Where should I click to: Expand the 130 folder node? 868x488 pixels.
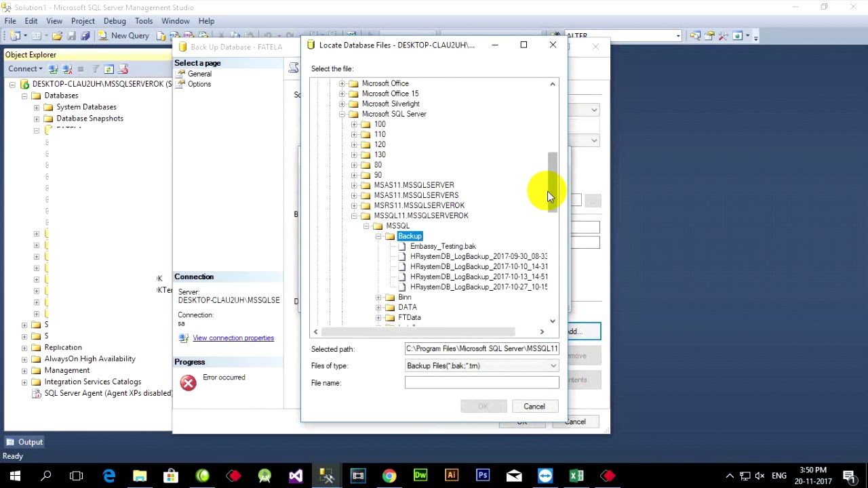pyautogui.click(x=354, y=155)
